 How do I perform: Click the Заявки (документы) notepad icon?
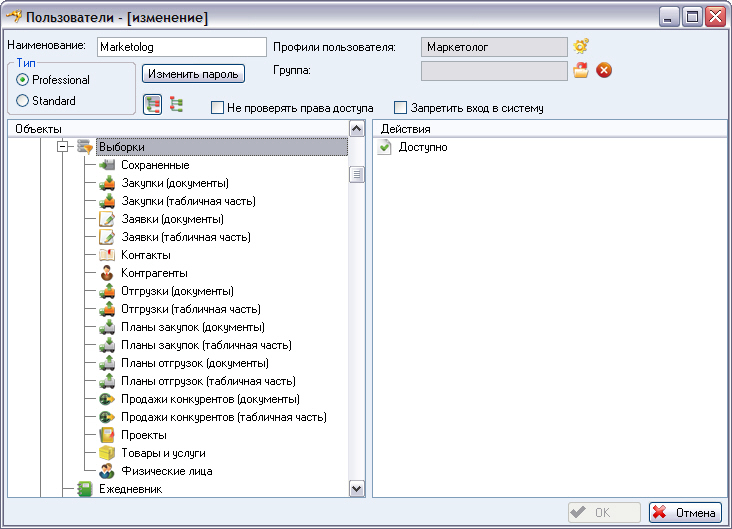point(107,219)
